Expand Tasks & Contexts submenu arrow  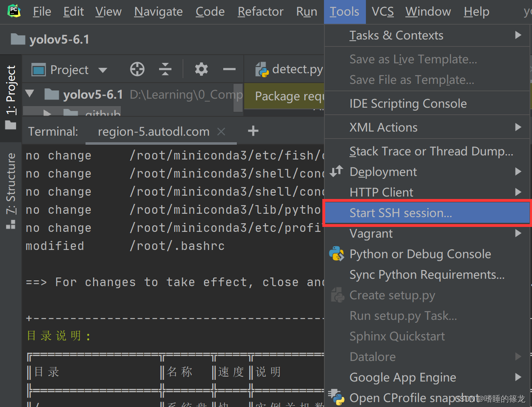[518, 35]
